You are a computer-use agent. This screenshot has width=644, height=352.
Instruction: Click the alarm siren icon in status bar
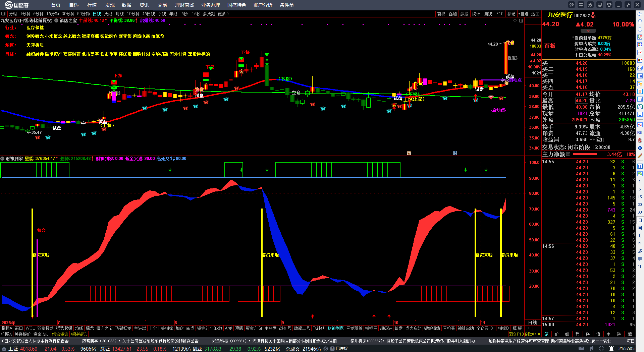click(611, 349)
